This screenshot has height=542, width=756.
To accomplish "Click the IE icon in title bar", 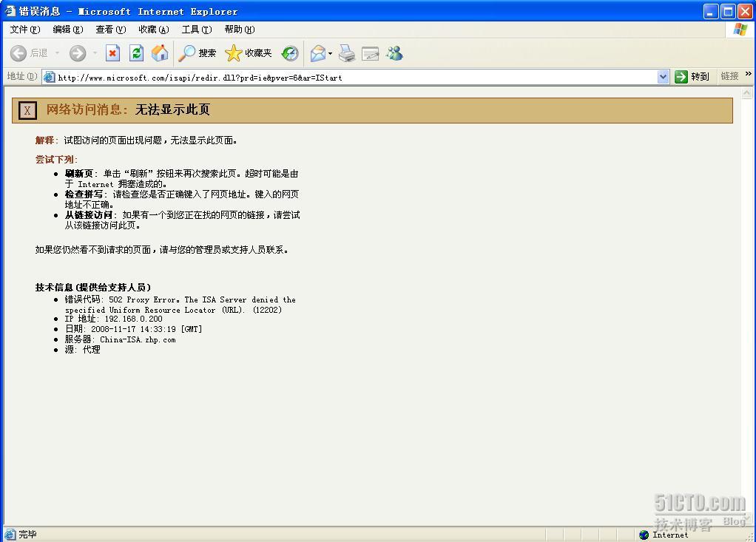I will [x=10, y=10].
